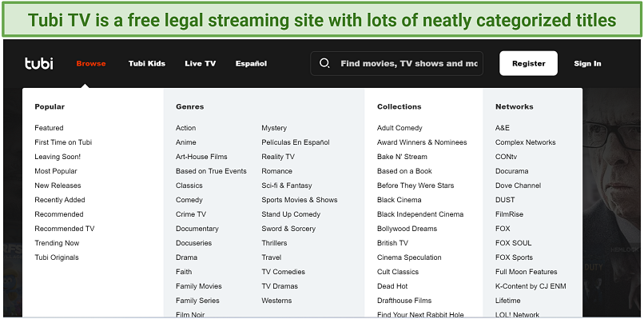Open Art-House Films genre
The height and width of the screenshot is (319, 644).
(x=201, y=157)
